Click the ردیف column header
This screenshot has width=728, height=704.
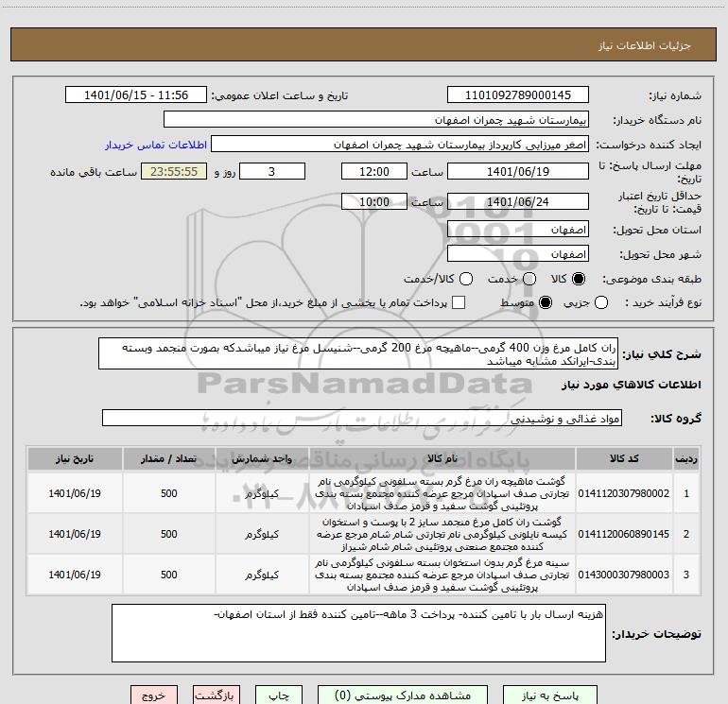pyautogui.click(x=686, y=458)
